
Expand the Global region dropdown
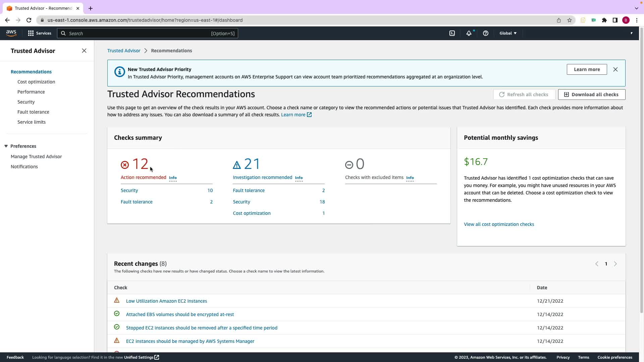[x=508, y=33]
